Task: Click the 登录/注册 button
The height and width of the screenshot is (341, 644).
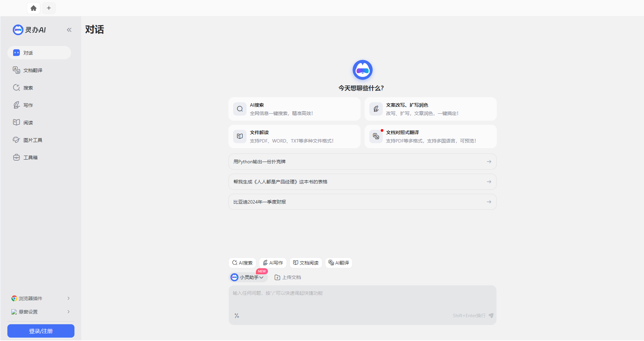Action: pyautogui.click(x=41, y=331)
